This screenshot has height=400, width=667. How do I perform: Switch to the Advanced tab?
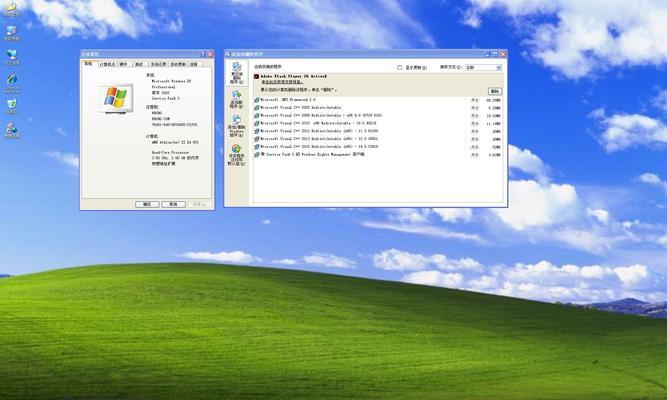139,64
